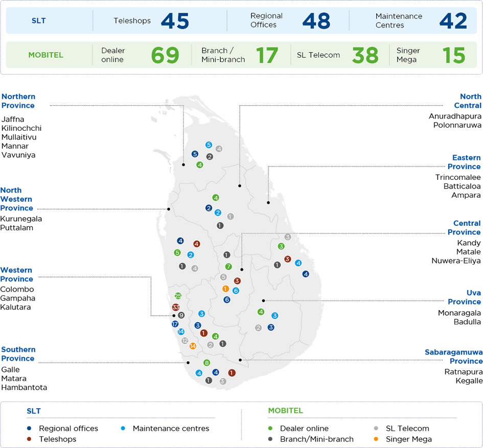Select the dark gray Branch/Mini-branch legend dot
The width and height of the screenshot is (483, 448).
coord(270,439)
